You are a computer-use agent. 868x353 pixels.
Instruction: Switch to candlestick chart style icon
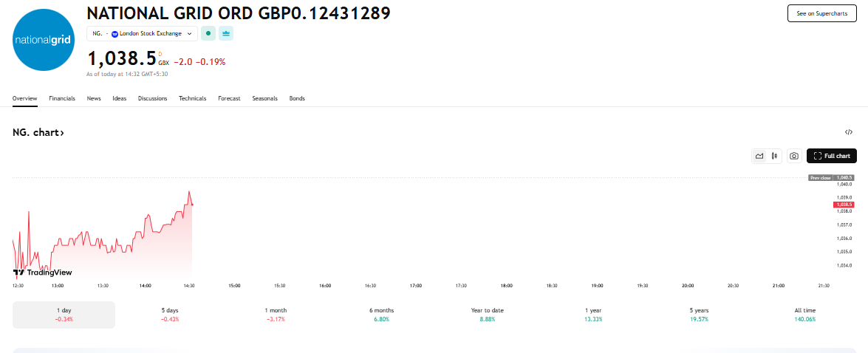click(x=774, y=156)
